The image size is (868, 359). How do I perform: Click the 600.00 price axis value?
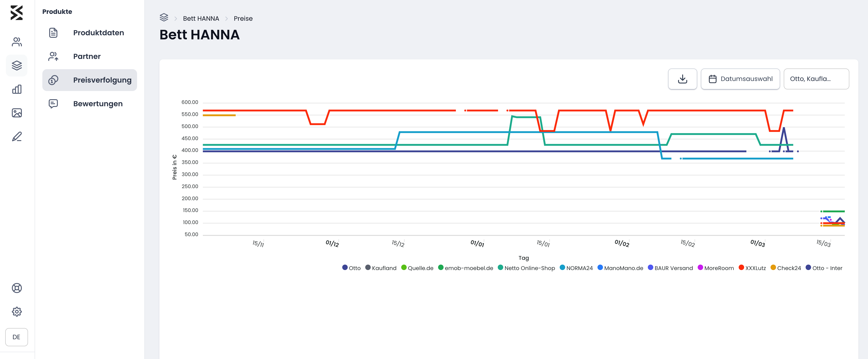[x=190, y=102]
